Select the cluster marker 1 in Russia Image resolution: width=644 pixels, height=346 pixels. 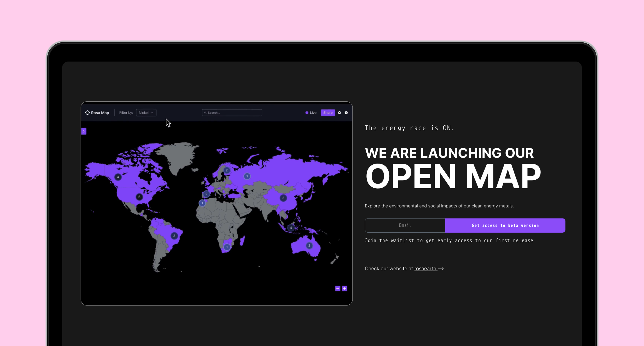pyautogui.click(x=247, y=176)
